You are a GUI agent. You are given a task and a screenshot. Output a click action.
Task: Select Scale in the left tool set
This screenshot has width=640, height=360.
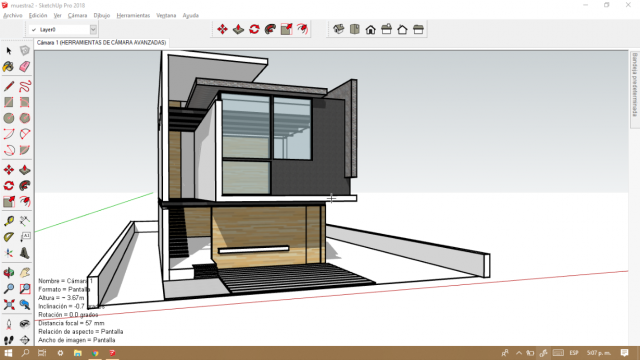tap(9, 201)
